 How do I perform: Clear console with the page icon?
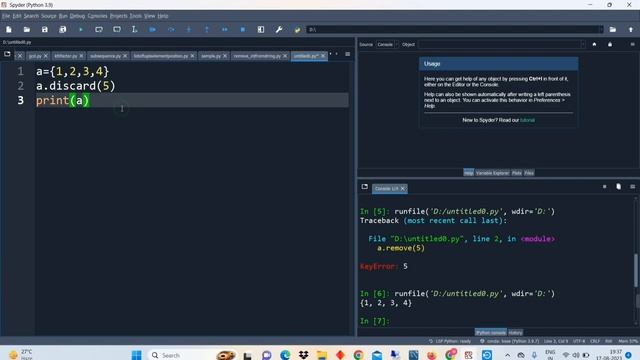pyautogui.click(x=618, y=187)
